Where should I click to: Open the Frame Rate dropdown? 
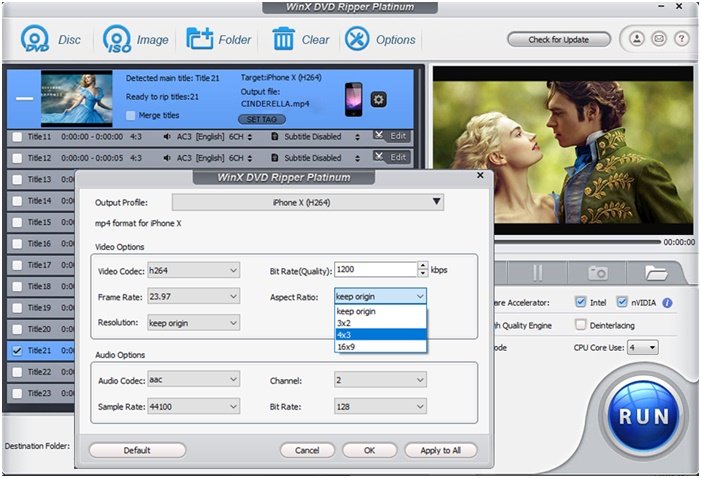pyautogui.click(x=194, y=296)
